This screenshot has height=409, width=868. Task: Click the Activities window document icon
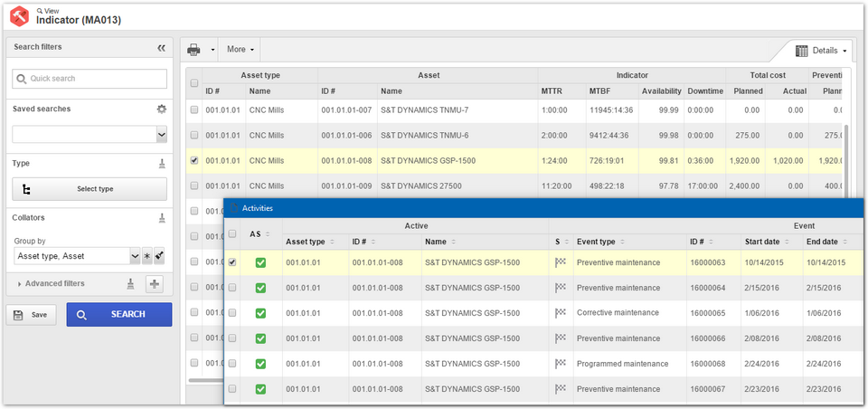[x=234, y=208]
